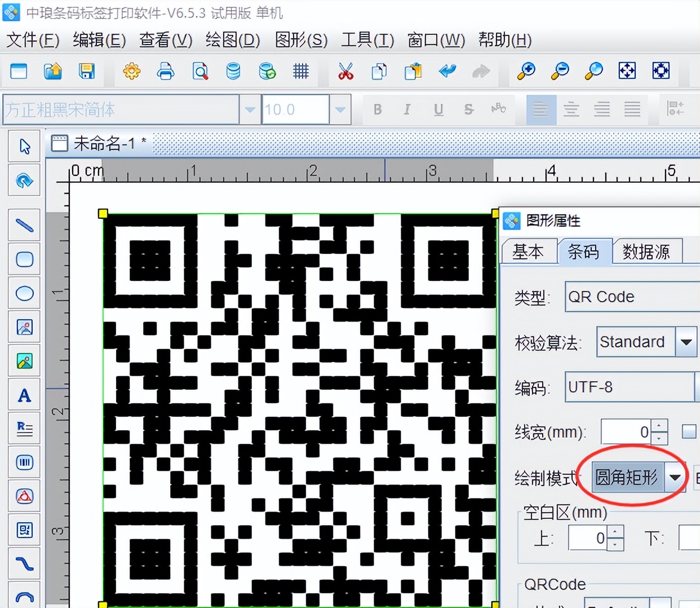Toggle the text spacing ABC button

pos(499,108)
